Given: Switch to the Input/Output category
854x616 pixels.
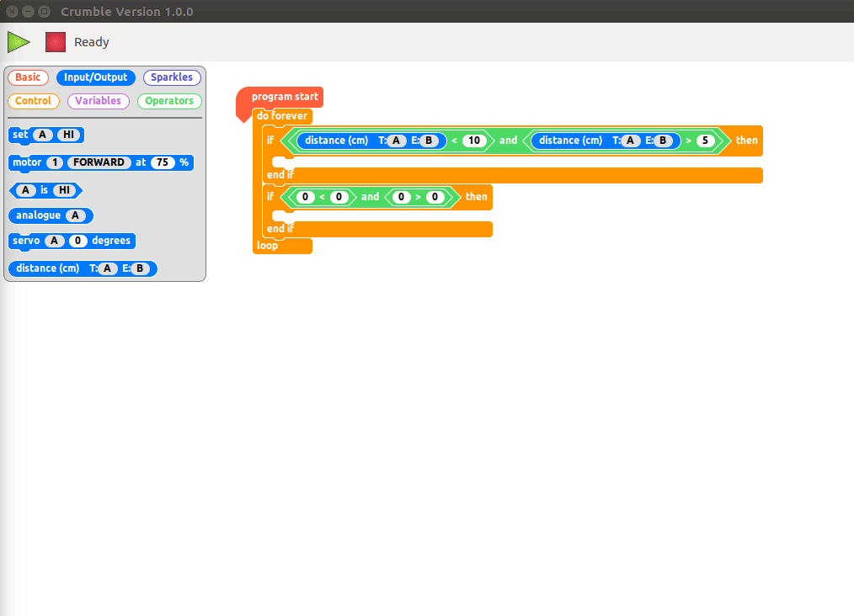Looking at the screenshot, I should click(x=95, y=77).
